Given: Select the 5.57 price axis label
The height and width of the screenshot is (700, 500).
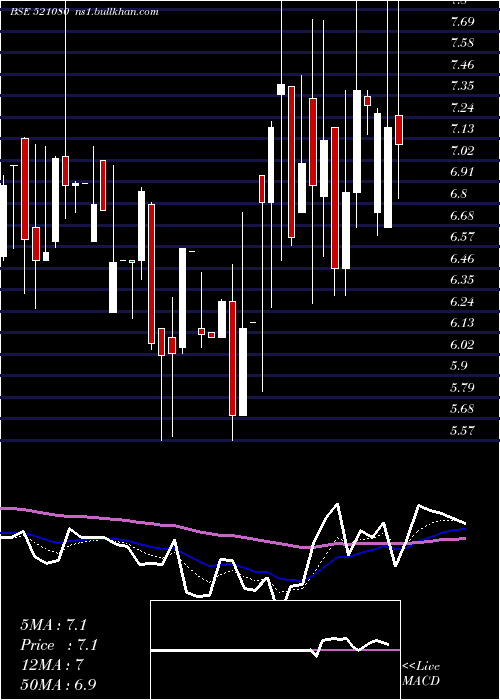Looking at the screenshot, I should [x=462, y=430].
